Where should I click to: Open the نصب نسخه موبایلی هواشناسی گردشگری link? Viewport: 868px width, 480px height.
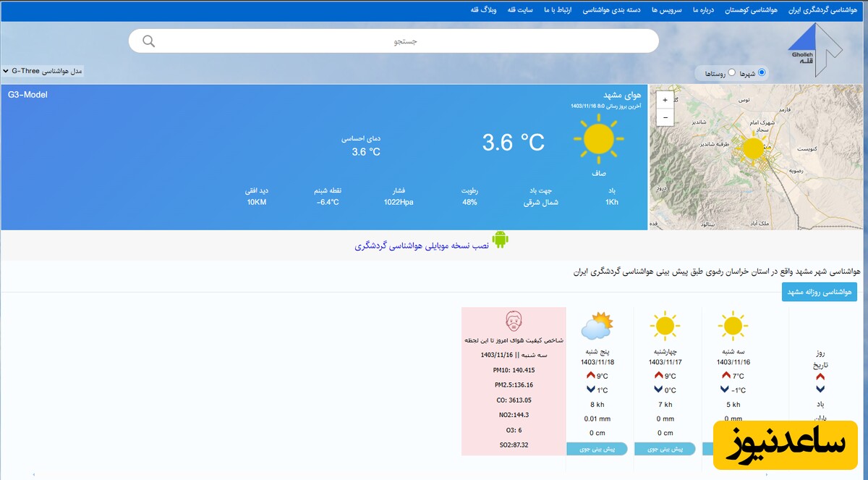coord(422,246)
